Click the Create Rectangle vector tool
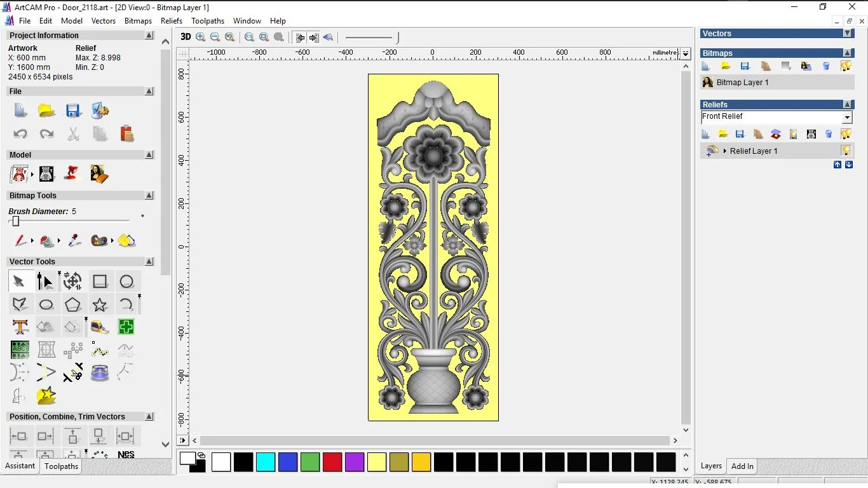Screen dimensions: 868x488 click(x=100, y=281)
